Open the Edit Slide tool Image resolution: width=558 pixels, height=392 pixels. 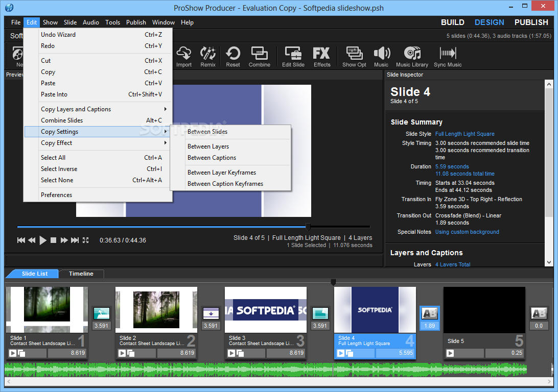coord(293,57)
